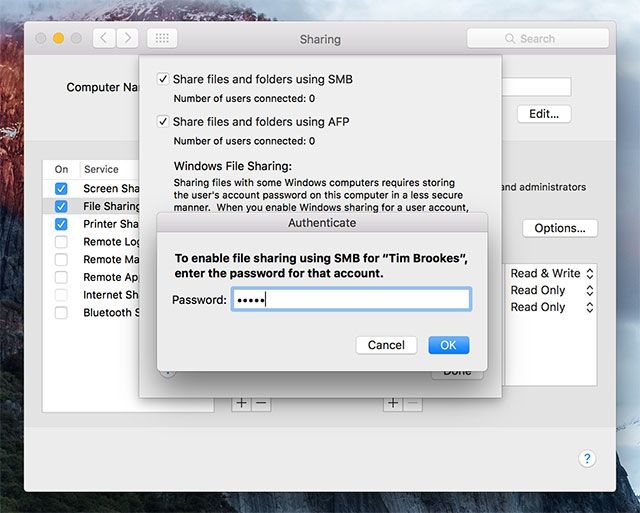Click the Password input field
The height and width of the screenshot is (513, 640).
pyautogui.click(x=350, y=300)
